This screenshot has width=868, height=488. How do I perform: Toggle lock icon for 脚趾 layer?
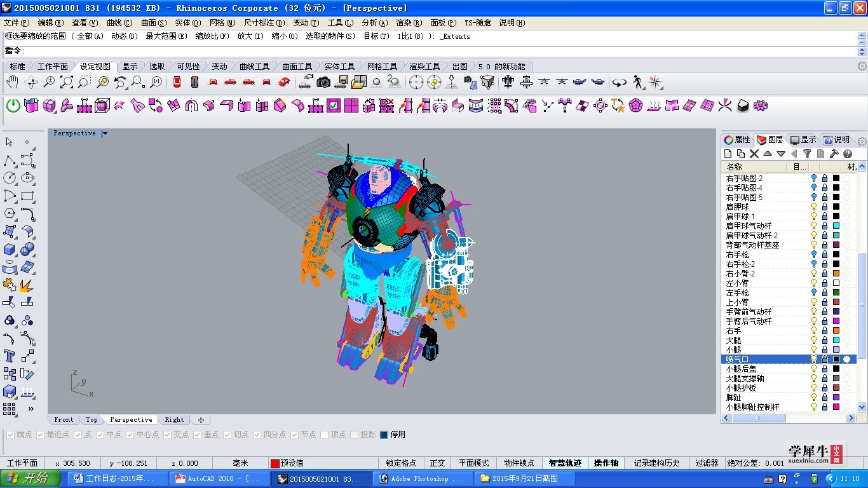click(x=825, y=397)
